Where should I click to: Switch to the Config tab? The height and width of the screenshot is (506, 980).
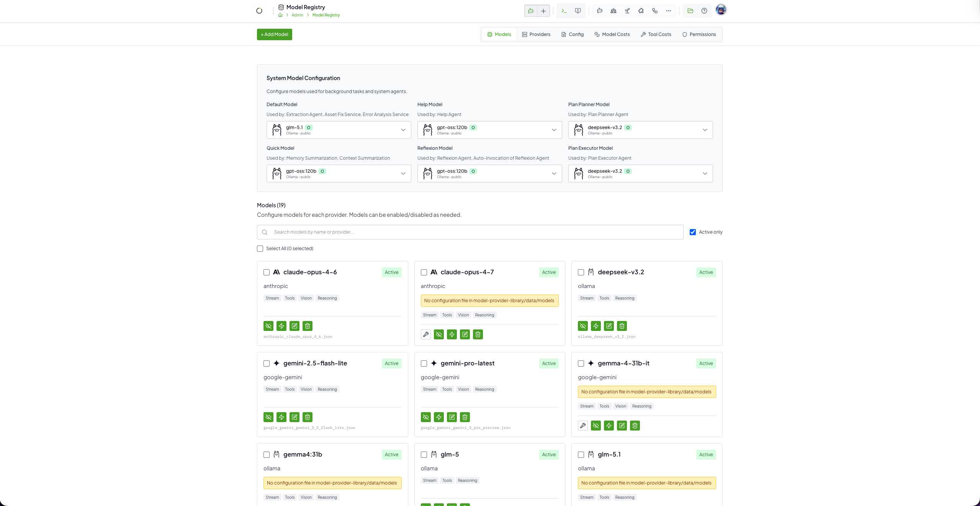[x=573, y=34]
